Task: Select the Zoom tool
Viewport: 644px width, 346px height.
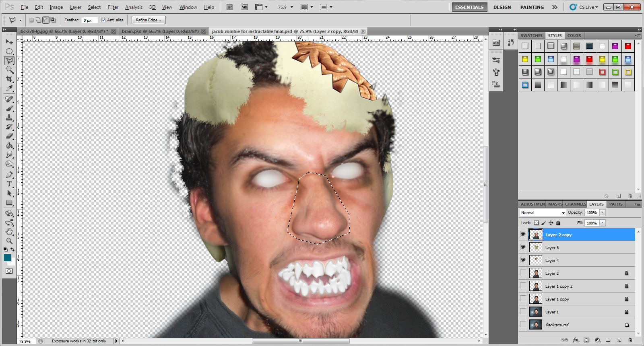Action: [9, 241]
